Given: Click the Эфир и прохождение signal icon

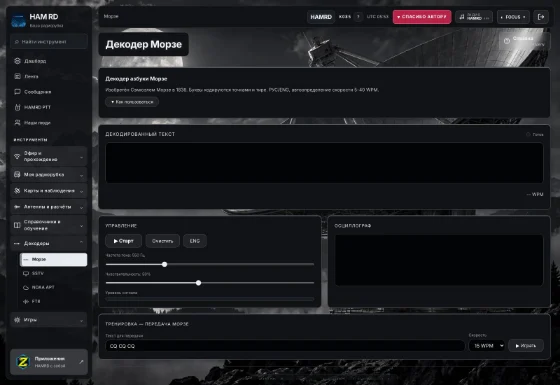Looking at the screenshot, I should pyautogui.click(x=17, y=156).
